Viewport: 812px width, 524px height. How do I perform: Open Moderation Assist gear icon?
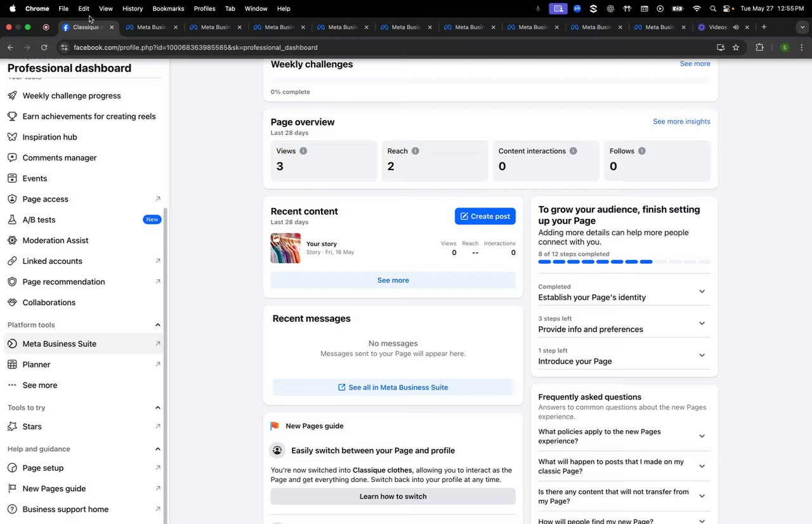[12, 240]
